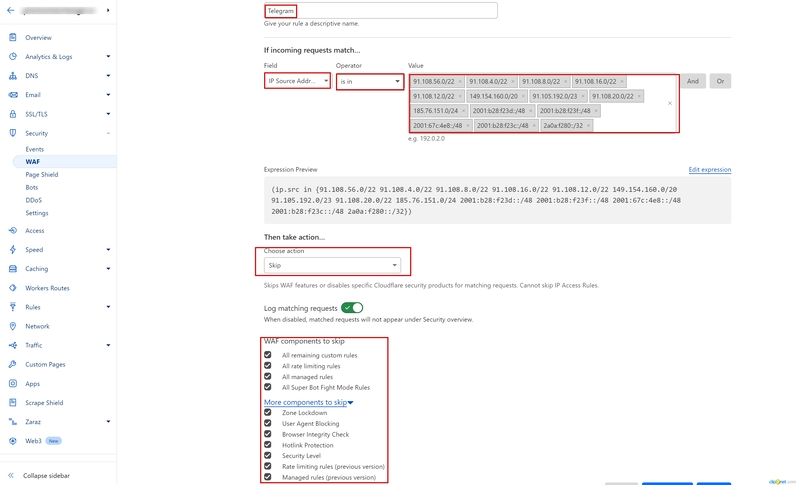This screenshot has height=485, width=800.
Task: Click the Collapse sidebar double-chevron icon
Action: pyautogui.click(x=11, y=475)
